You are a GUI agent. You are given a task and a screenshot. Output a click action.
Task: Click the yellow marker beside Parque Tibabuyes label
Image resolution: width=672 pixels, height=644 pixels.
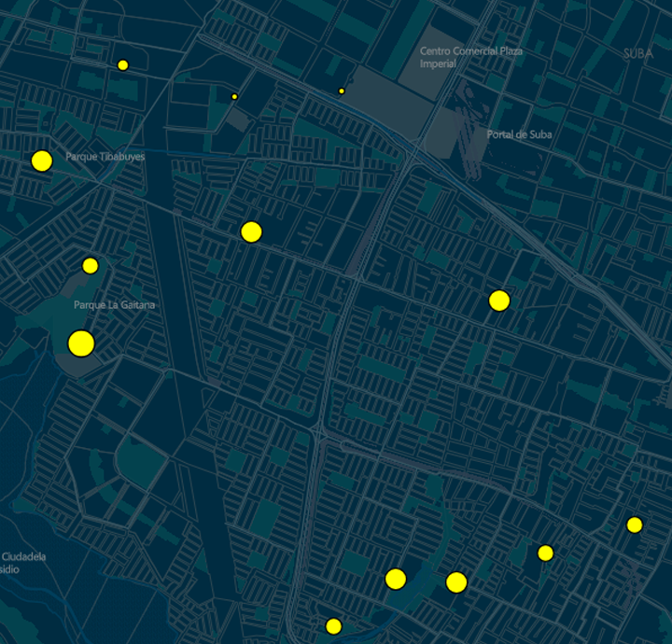pyautogui.click(x=41, y=161)
